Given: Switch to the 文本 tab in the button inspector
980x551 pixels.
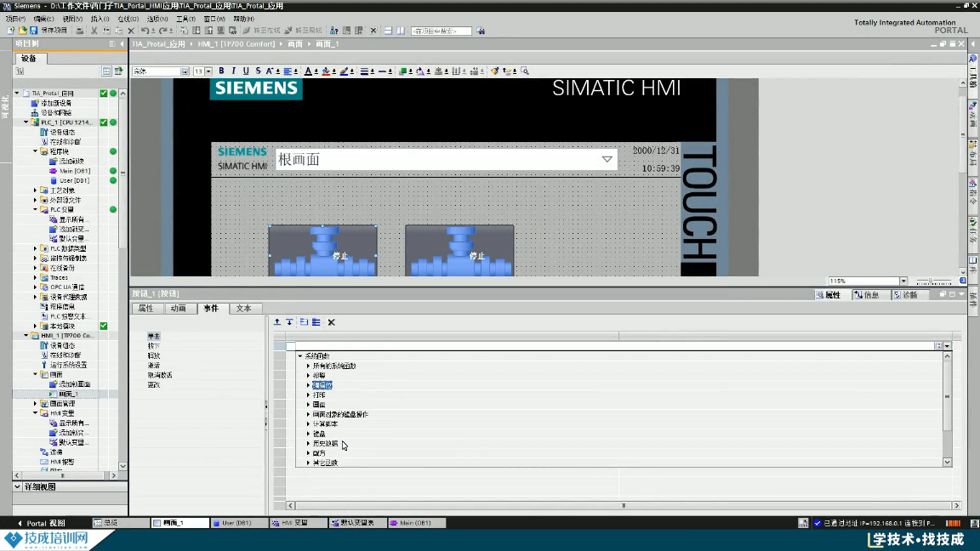Looking at the screenshot, I should (244, 309).
